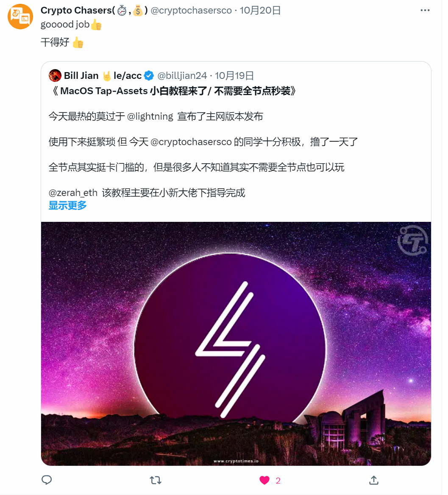The height and width of the screenshot is (495, 448).
Task: Retweet this post using the repost icon
Action: click(155, 480)
